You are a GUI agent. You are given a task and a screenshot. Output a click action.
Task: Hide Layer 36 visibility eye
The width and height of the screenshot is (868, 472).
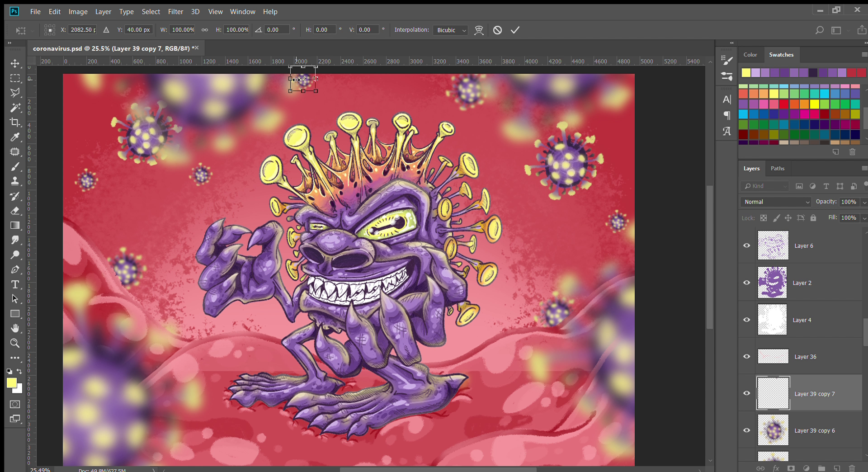click(747, 356)
